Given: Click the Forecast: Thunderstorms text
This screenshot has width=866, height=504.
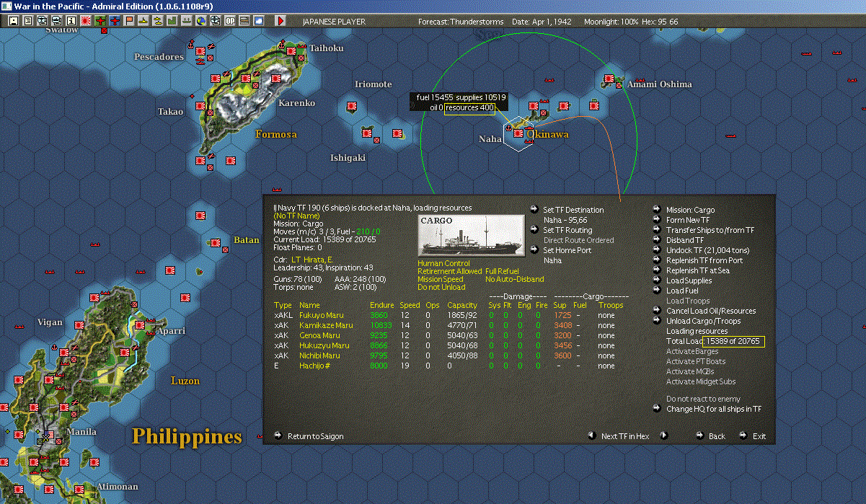Looking at the screenshot, I should (x=461, y=22).
